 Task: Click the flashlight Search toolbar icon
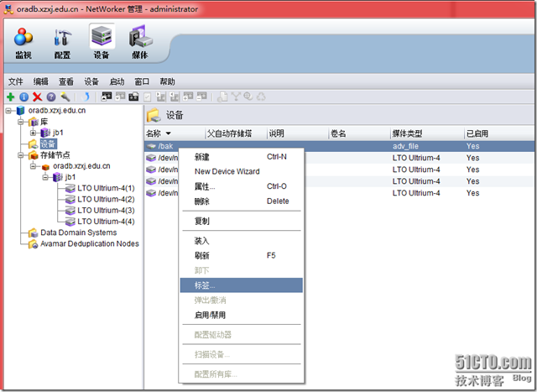[x=65, y=97]
